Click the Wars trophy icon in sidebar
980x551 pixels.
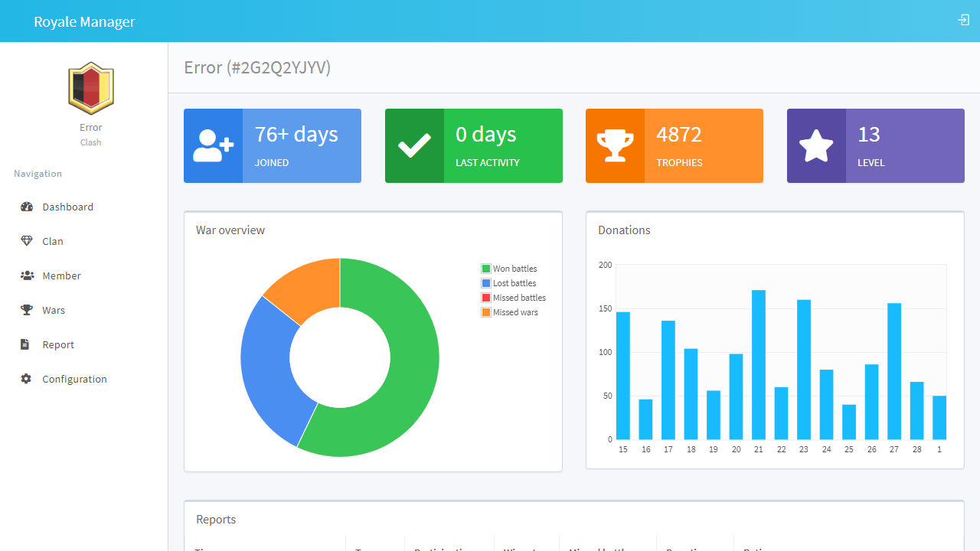pos(27,310)
